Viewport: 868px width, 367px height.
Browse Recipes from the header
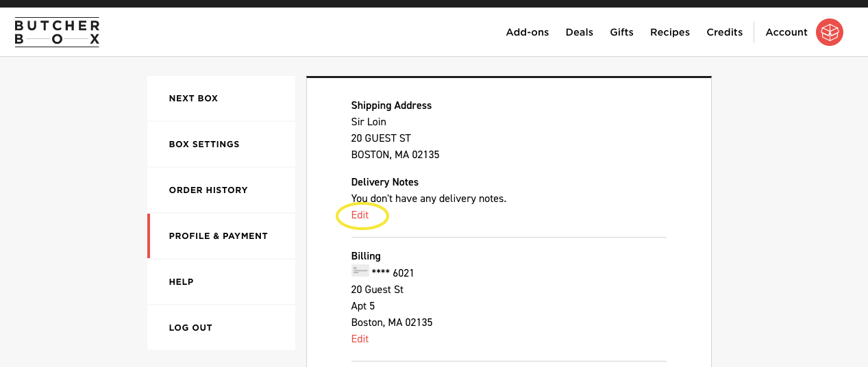click(x=669, y=32)
